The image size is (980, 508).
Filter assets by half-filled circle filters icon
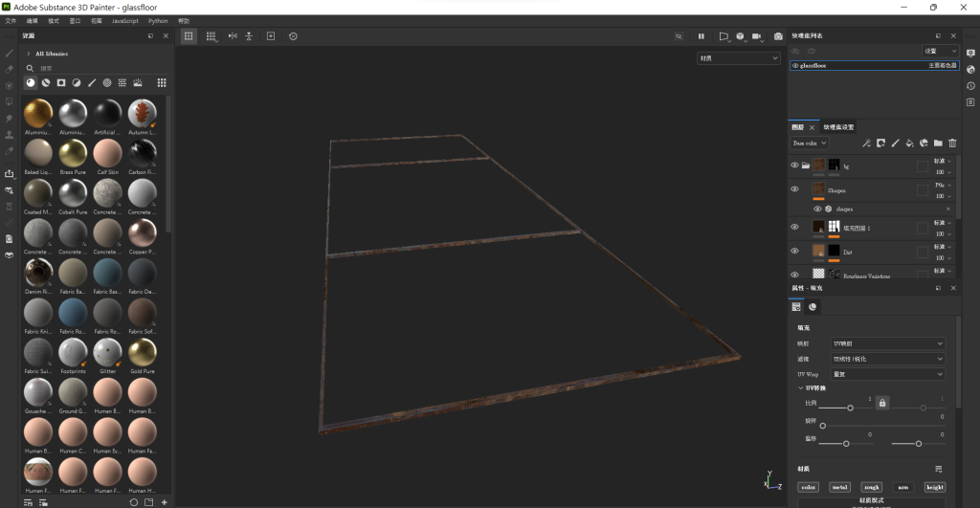coord(77,82)
